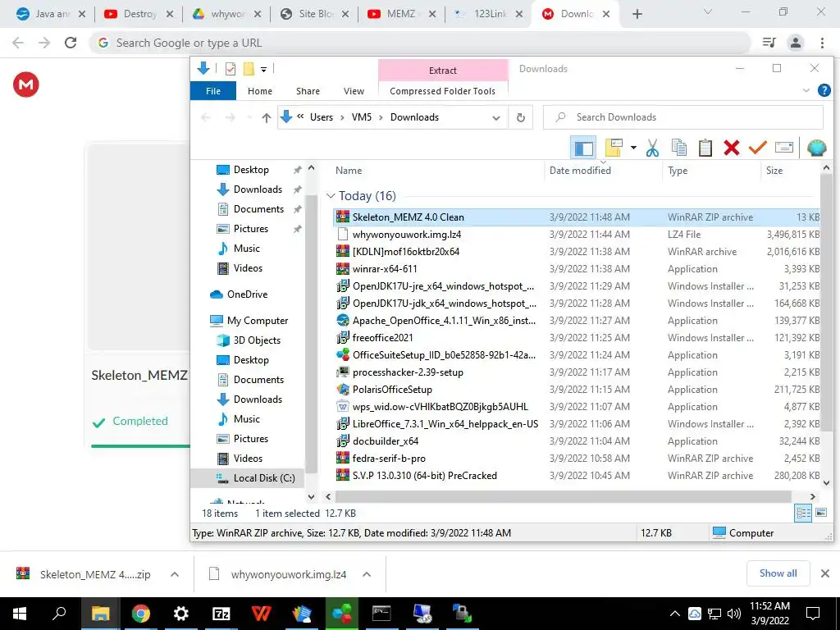The image size is (840, 630).
Task: Select 3D Objects in the navigation pane
Action: point(257,340)
